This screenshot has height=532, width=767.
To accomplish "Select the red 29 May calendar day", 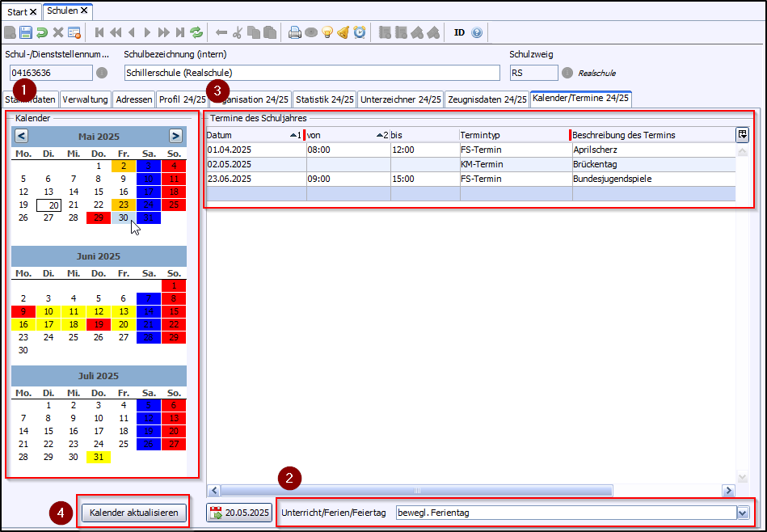I will click(99, 217).
